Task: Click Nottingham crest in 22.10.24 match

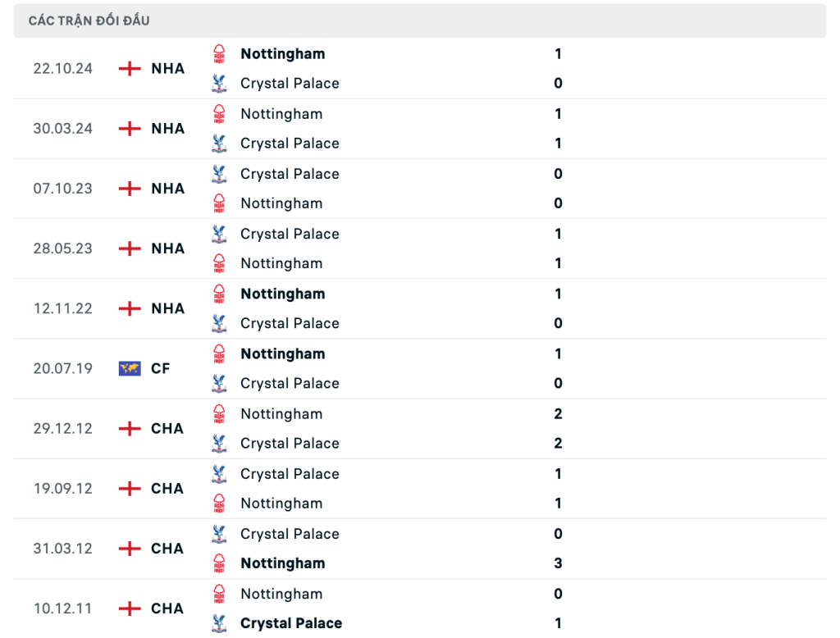Action: pyautogui.click(x=219, y=54)
